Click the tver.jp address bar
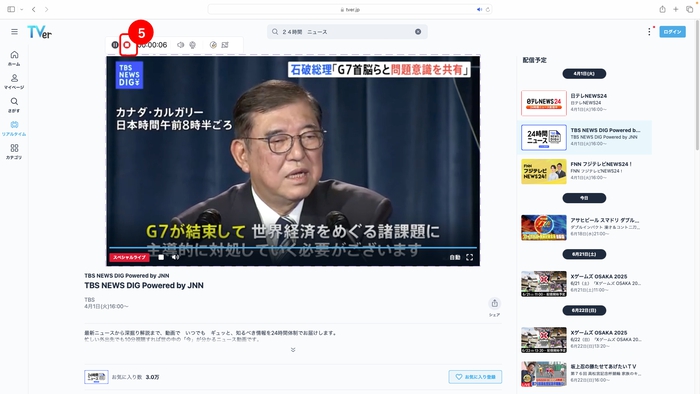Screen dimensions: 700x394 [350, 9]
